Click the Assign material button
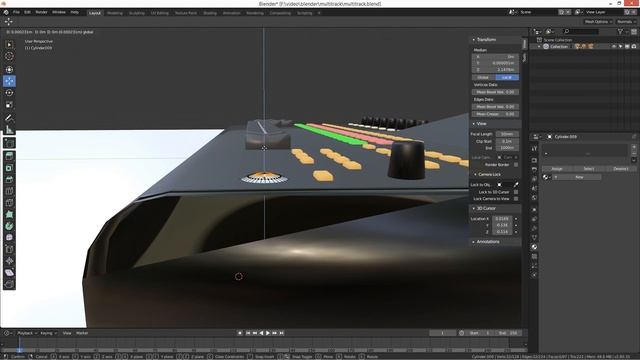Image resolution: width=640 pixels, height=360 pixels. tap(557, 169)
